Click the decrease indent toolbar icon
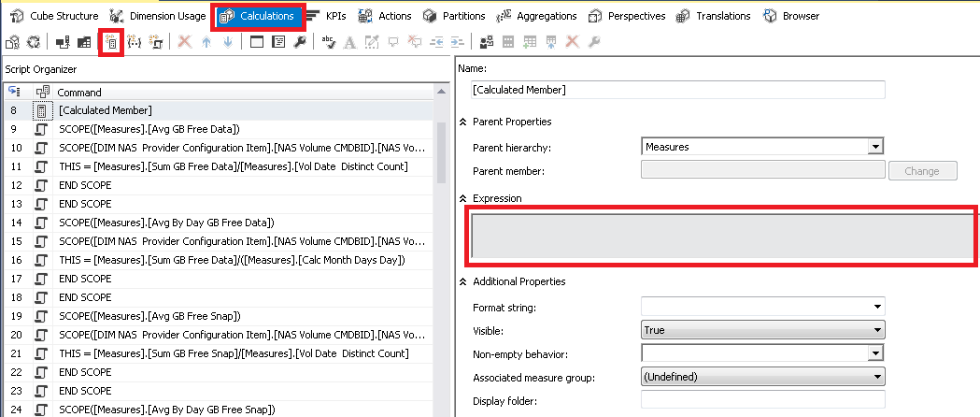The image size is (980, 417). (437, 42)
